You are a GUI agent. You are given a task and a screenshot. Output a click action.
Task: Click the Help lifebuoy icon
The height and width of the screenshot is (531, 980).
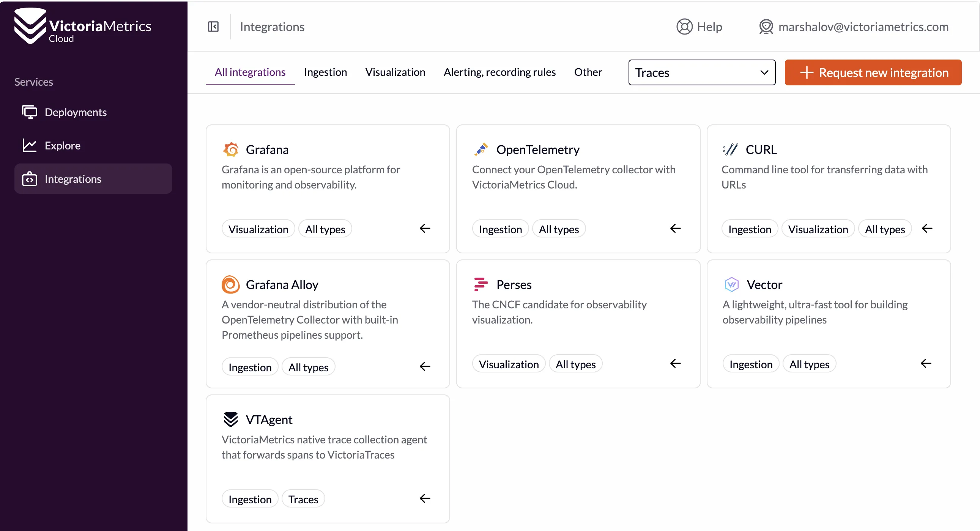[x=684, y=27]
